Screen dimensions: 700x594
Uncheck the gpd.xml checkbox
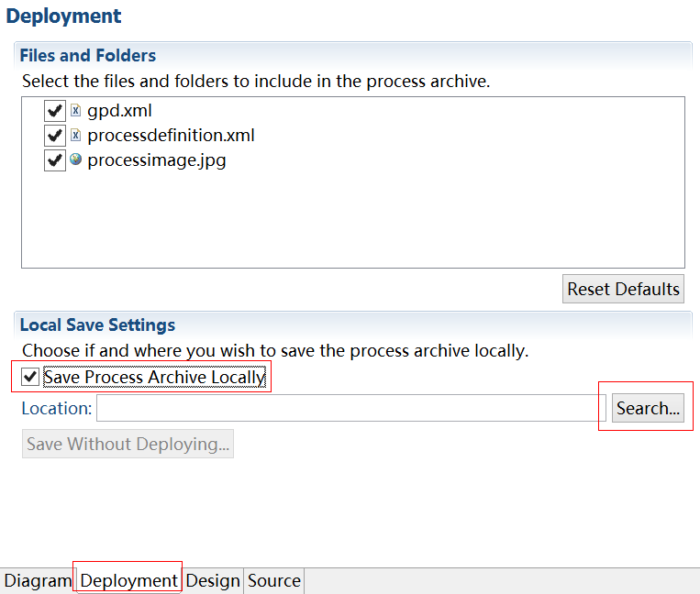tap(55, 111)
